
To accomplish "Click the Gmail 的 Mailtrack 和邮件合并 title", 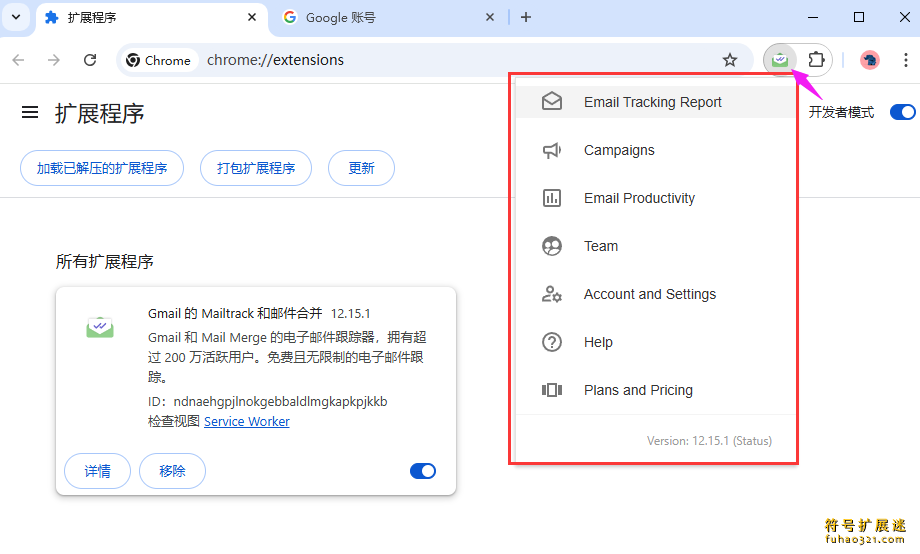I will point(235,313).
